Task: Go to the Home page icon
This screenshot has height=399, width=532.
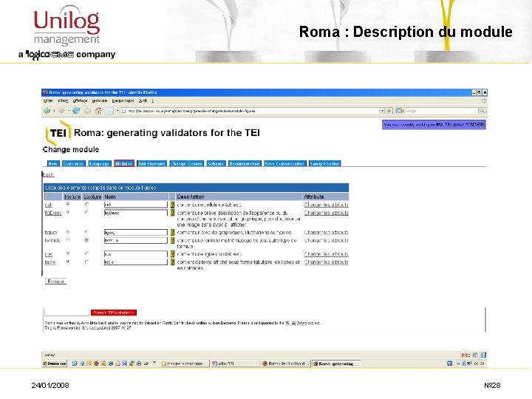Action: [98, 111]
